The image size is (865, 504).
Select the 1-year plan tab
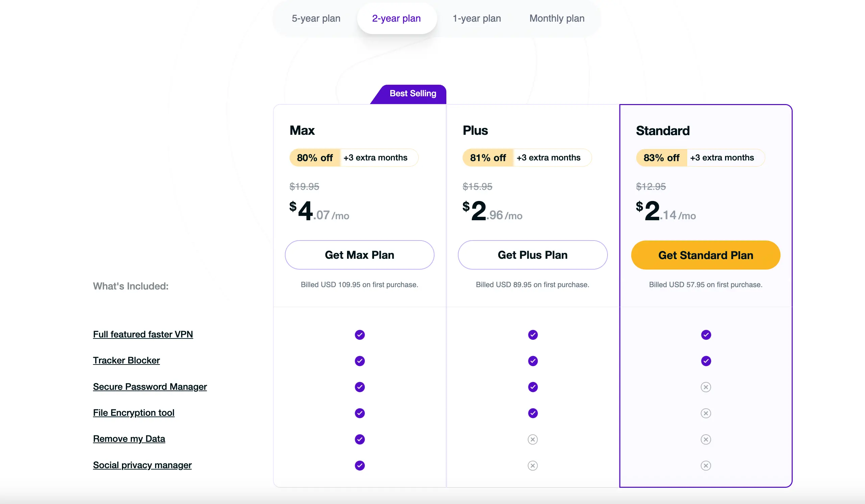[x=476, y=19]
